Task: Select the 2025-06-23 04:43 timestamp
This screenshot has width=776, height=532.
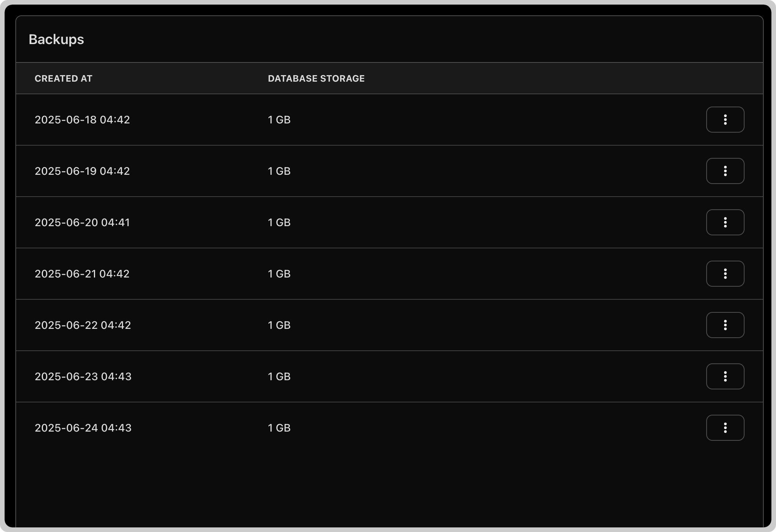Action: pos(83,377)
